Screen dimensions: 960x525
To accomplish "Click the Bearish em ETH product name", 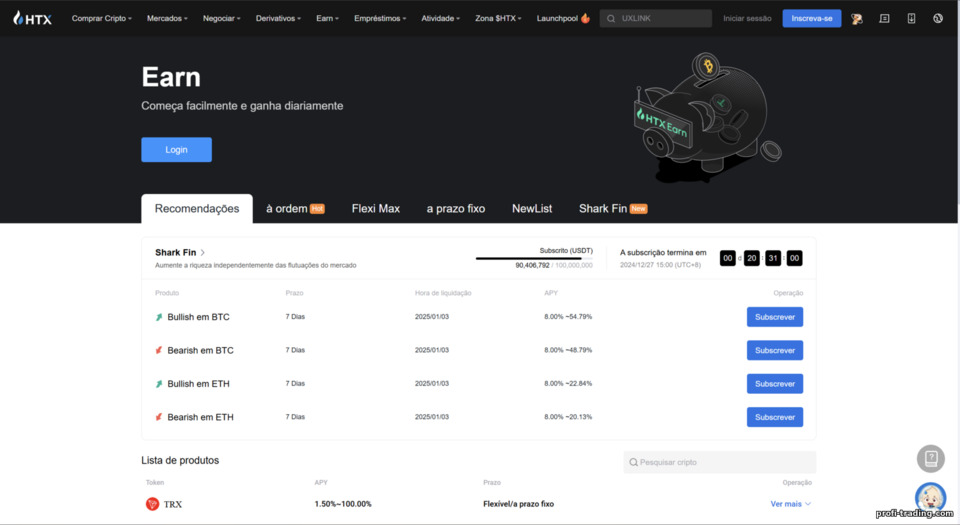I will point(200,417).
